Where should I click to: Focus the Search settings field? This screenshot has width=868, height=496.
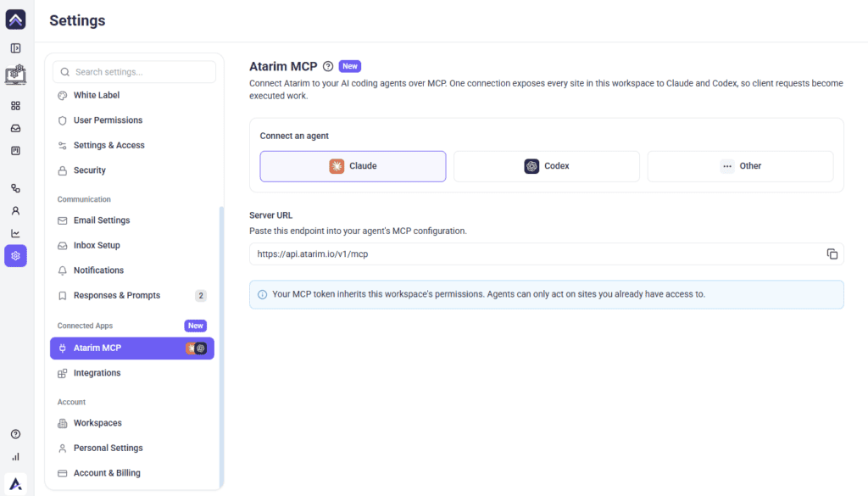pos(135,72)
